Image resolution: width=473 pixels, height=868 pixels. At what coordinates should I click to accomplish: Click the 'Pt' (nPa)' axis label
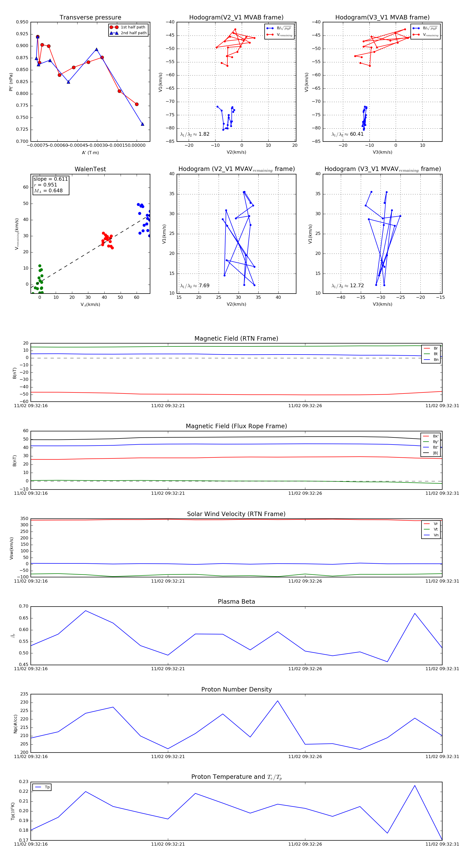11,82
